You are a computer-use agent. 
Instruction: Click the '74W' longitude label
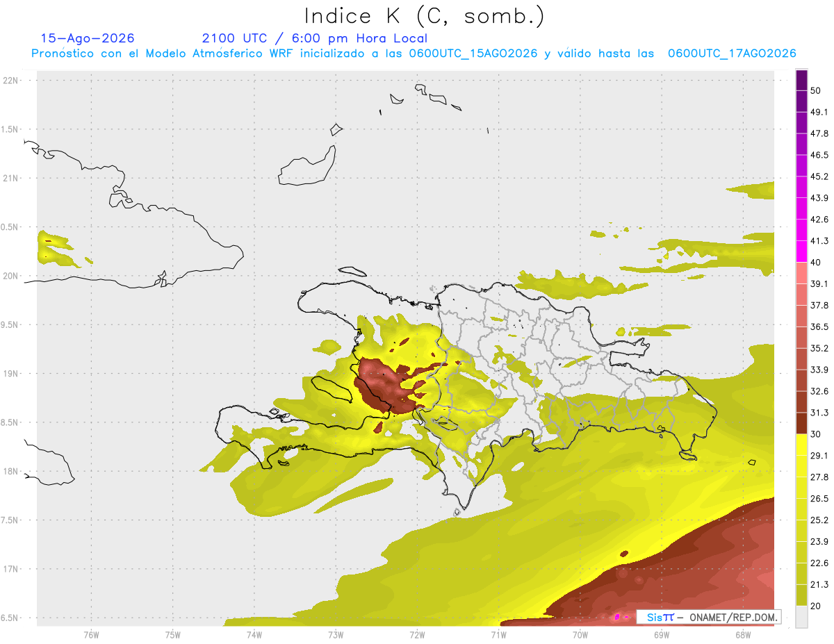[254, 635]
